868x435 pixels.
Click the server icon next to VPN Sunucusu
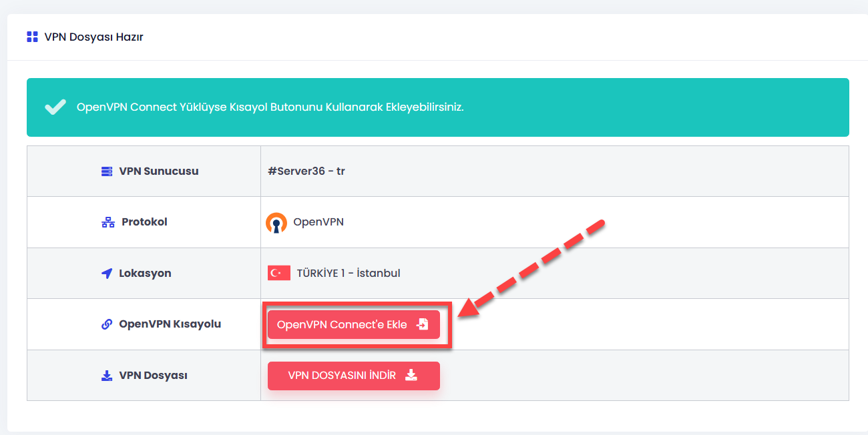[107, 171]
